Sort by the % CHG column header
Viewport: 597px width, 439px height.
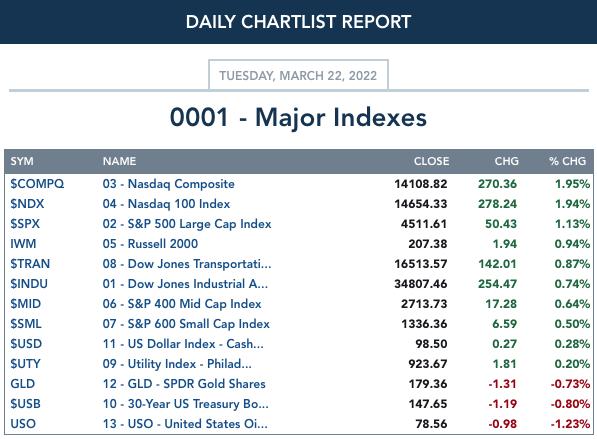point(567,161)
